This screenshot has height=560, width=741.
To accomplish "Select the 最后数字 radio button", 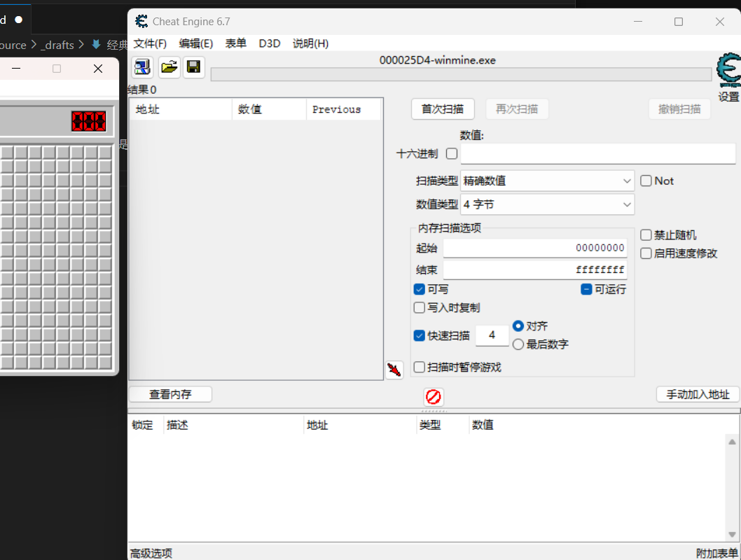I will (518, 344).
